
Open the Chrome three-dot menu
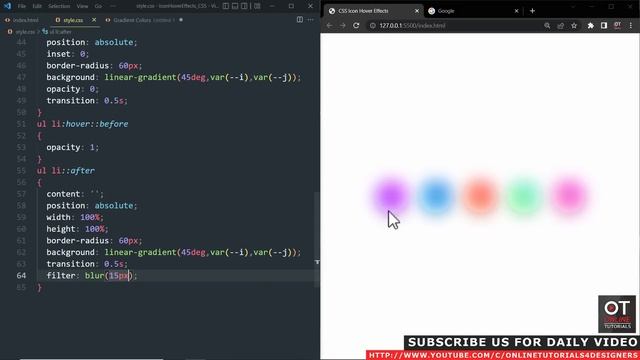pyautogui.click(x=631, y=25)
